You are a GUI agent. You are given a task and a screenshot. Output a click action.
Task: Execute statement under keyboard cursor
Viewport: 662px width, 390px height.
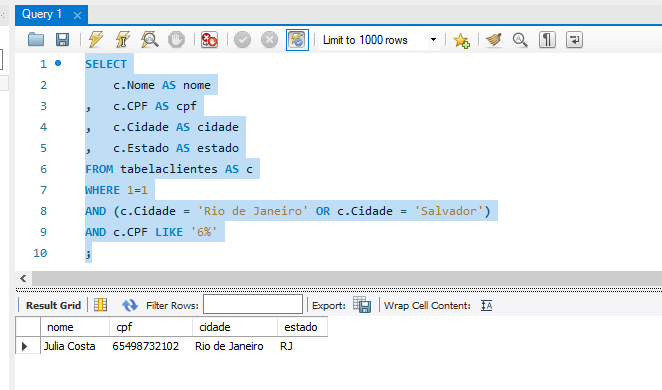123,40
